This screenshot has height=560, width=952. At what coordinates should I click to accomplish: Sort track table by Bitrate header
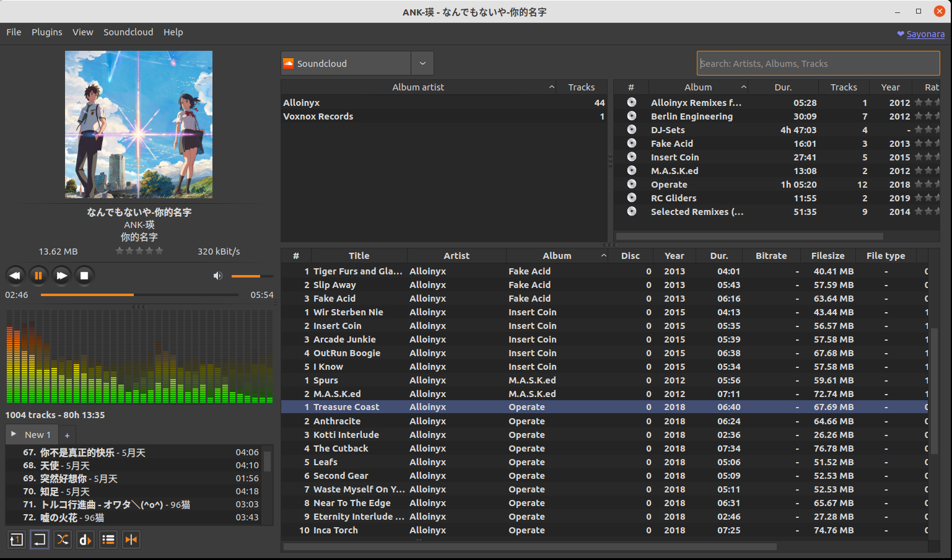[x=771, y=256]
